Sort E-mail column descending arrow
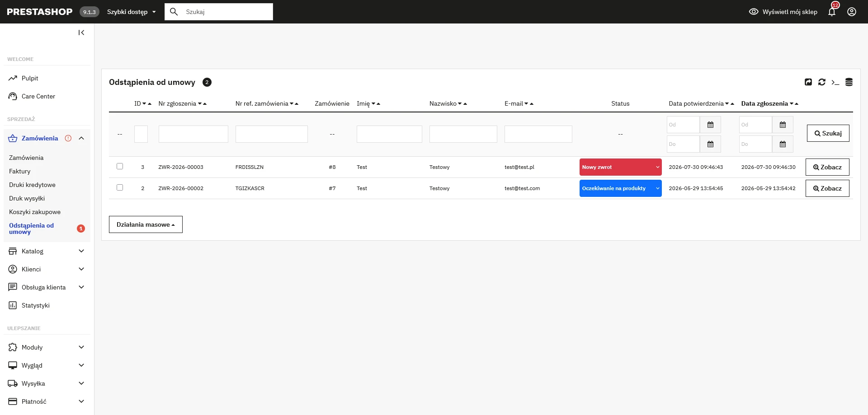 (526, 104)
